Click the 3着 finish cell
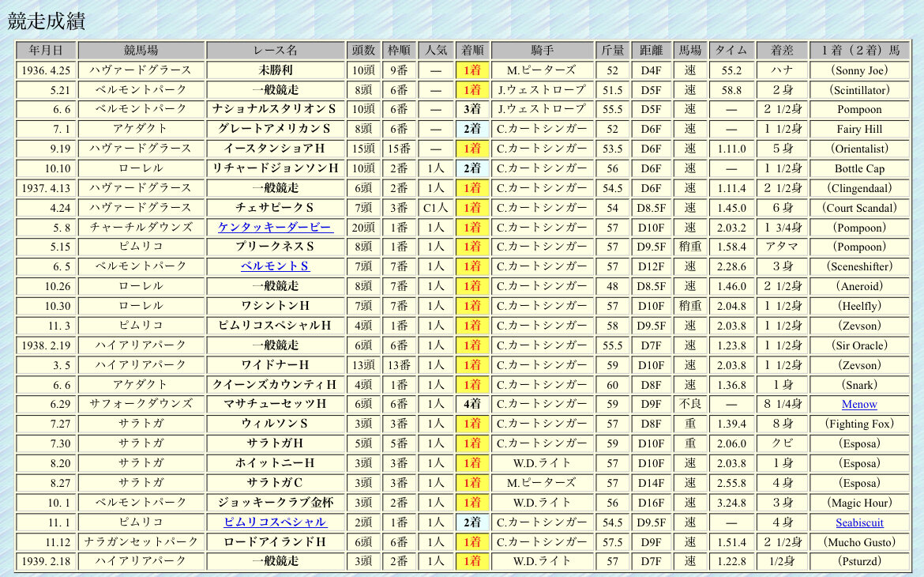924x577 pixels. (x=472, y=109)
